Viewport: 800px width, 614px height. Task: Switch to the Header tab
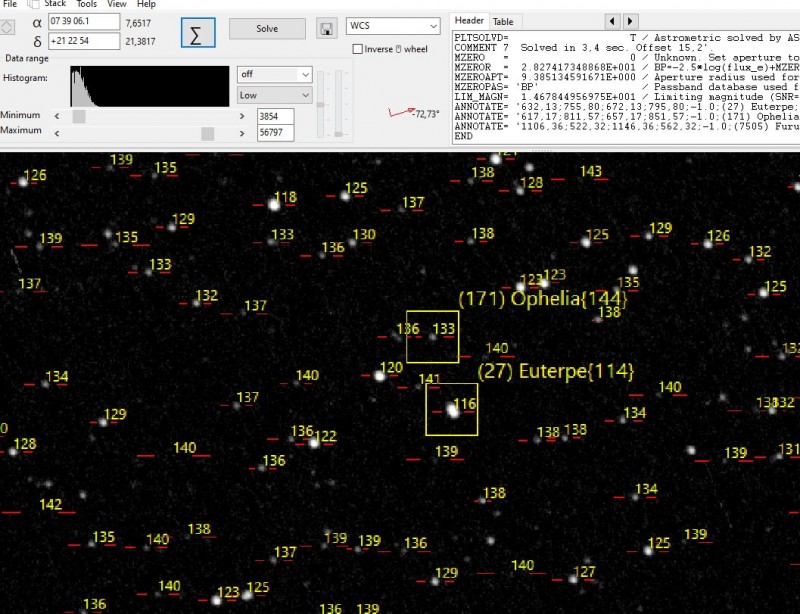(469, 21)
